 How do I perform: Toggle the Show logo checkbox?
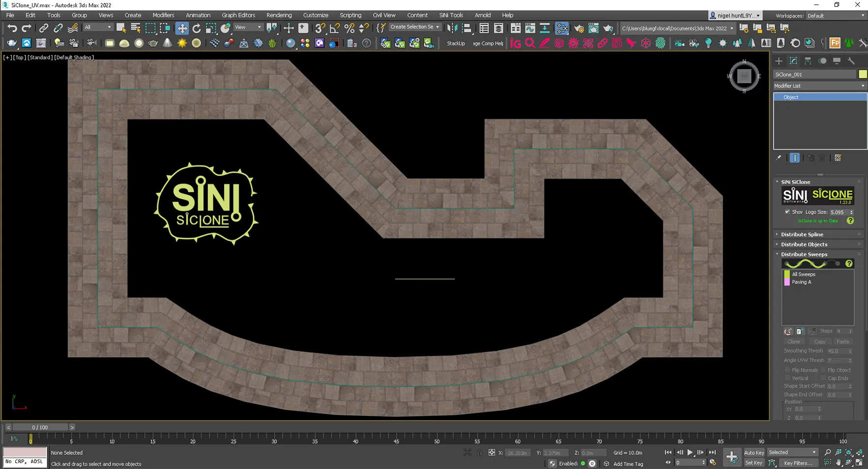787,212
